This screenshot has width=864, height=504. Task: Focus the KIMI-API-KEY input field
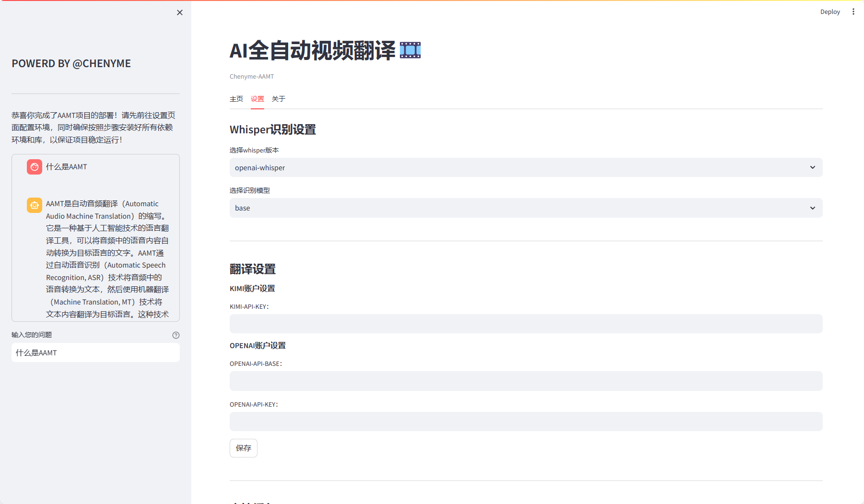[526, 324]
